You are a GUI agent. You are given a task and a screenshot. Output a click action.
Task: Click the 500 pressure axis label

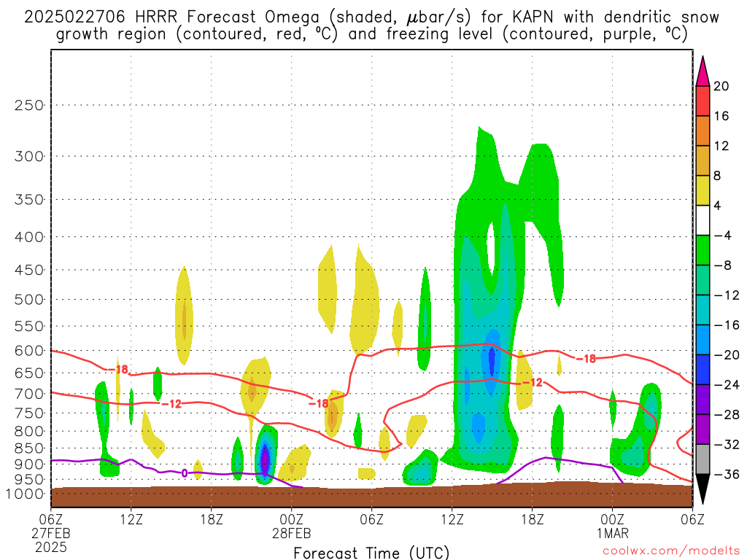pos(29,300)
